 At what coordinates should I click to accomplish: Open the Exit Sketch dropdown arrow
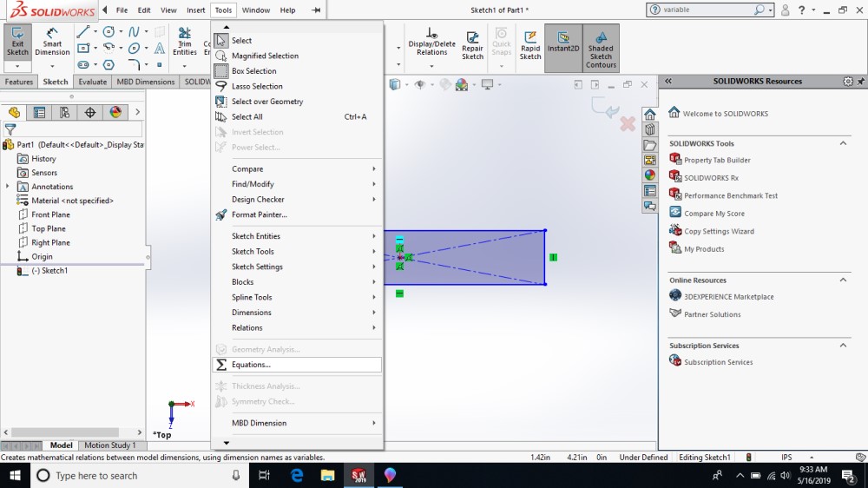(17, 67)
